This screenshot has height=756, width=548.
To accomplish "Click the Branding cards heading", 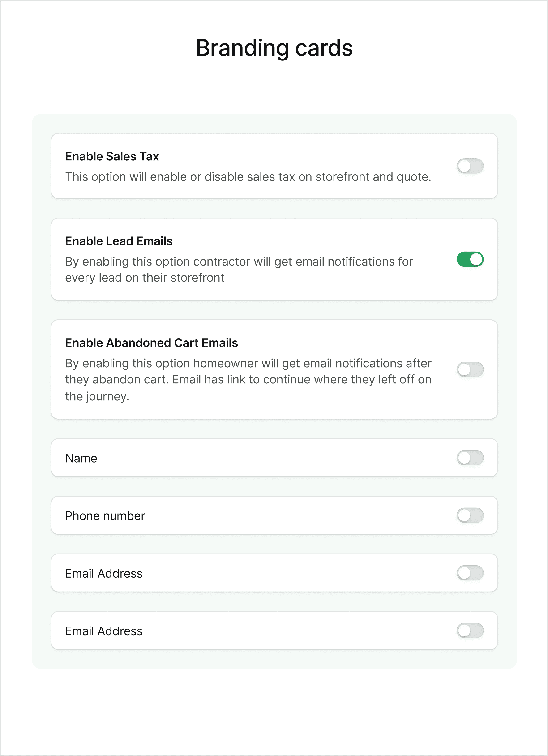I will point(274,48).
